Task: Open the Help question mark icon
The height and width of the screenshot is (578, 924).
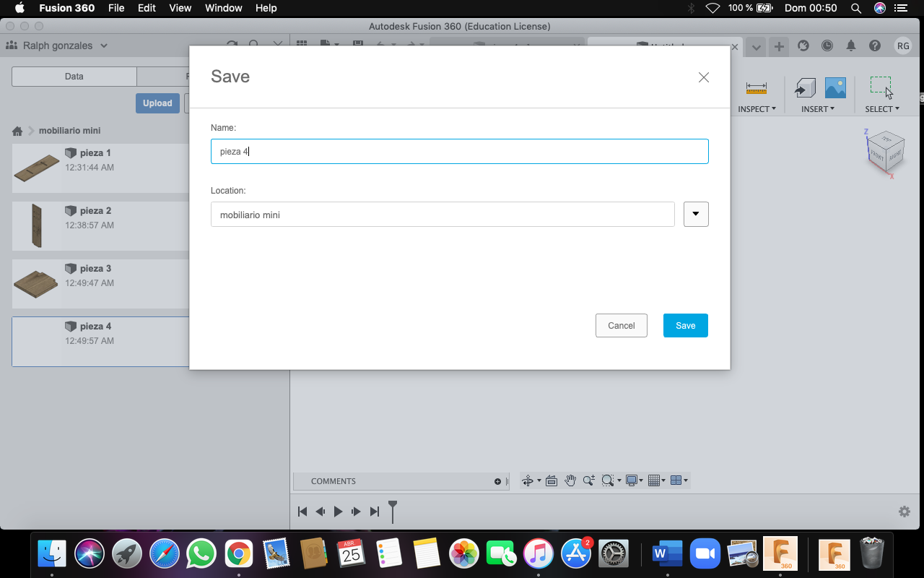Action: click(875, 46)
